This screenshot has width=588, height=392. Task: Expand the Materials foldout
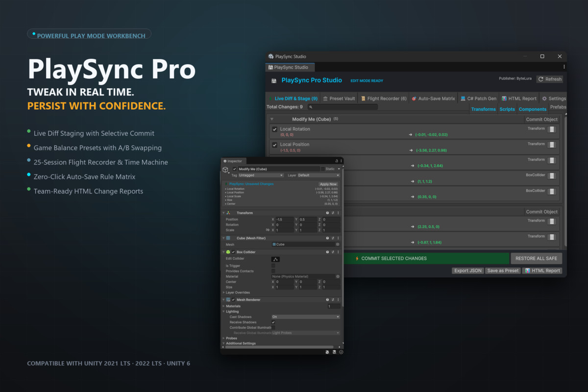[x=224, y=306]
